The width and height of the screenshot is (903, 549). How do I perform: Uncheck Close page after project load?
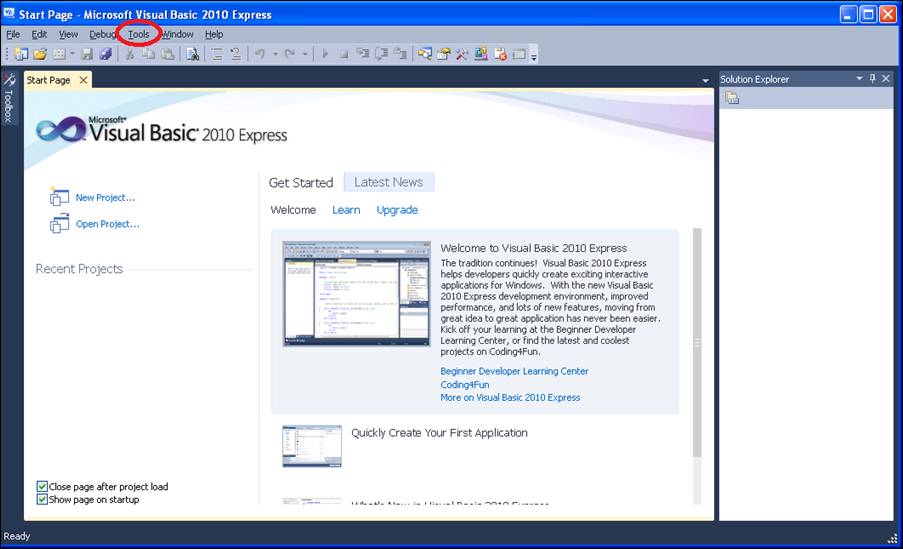42,487
